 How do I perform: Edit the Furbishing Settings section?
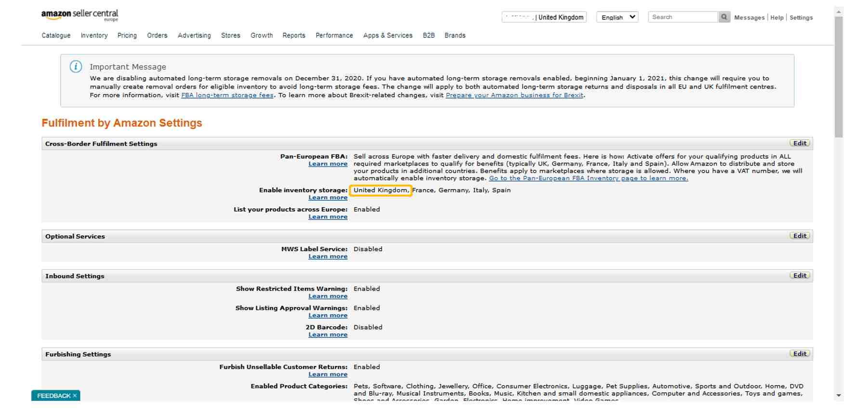800,354
